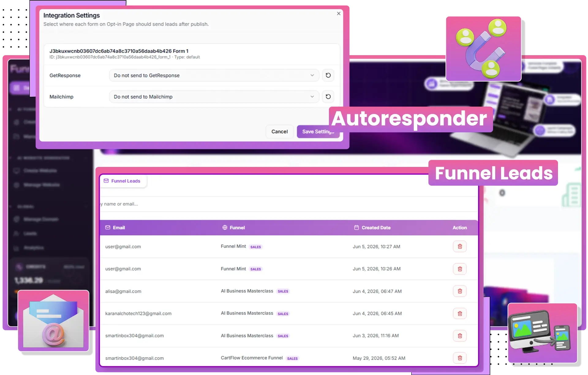This screenshot has width=588, height=375.
Task: Click the magnet lead-capture illustration
Action: coord(483,49)
